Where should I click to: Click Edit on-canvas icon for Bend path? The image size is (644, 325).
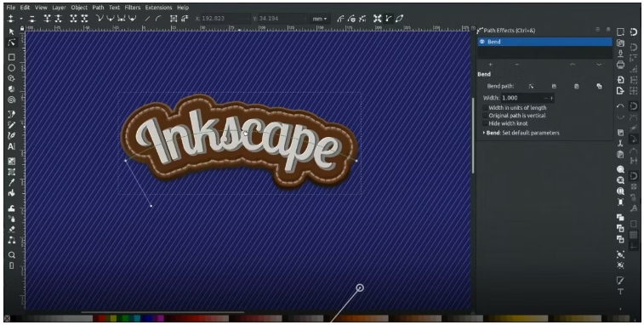531,86
